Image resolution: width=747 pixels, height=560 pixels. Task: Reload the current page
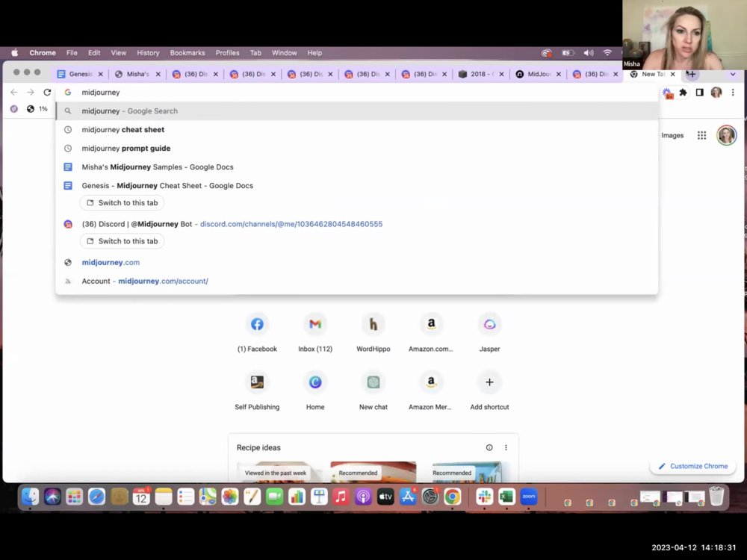[46, 93]
